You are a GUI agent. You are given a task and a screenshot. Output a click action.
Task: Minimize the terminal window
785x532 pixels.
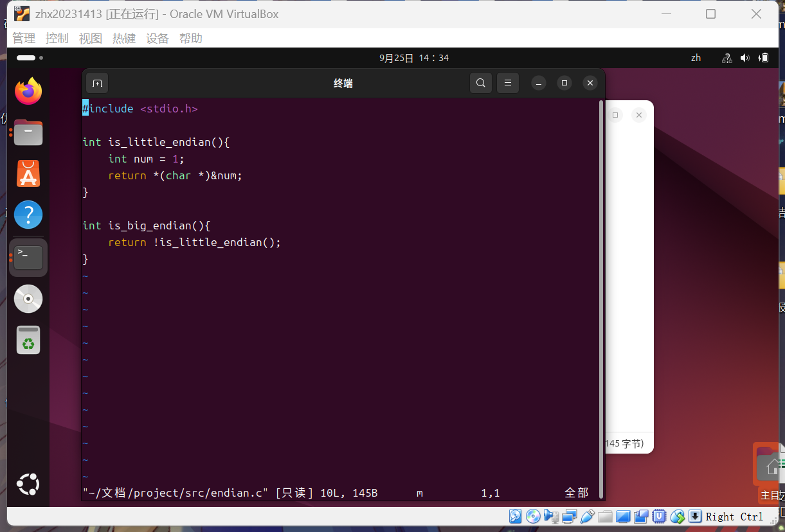tap(539, 83)
